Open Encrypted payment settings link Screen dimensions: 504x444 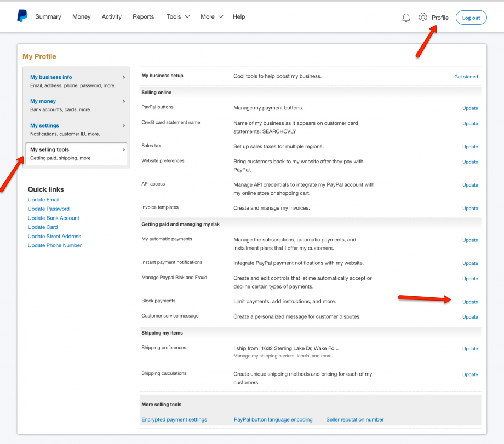174,419
